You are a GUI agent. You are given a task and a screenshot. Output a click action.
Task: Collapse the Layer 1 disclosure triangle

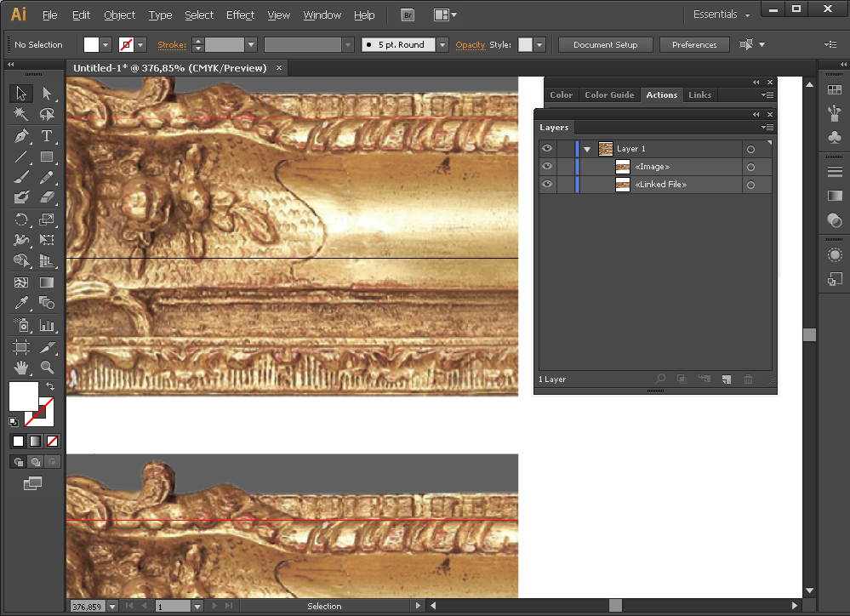pyautogui.click(x=587, y=149)
